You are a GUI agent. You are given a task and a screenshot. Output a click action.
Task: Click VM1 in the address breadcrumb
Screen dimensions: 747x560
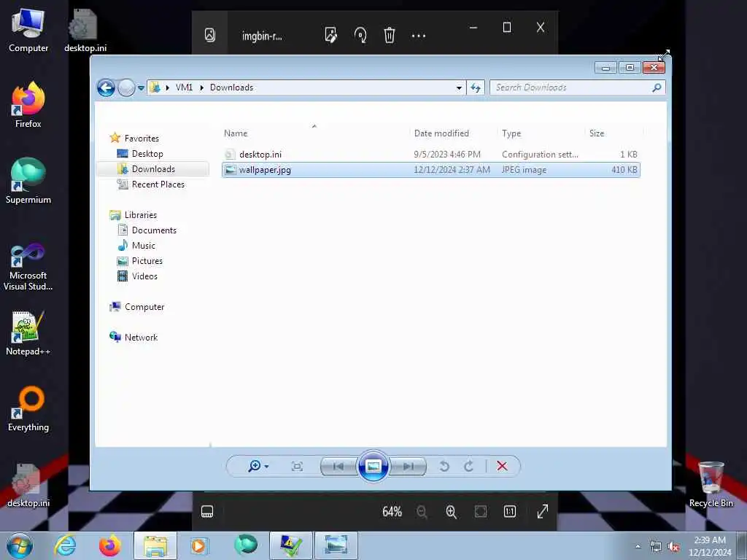(x=184, y=87)
